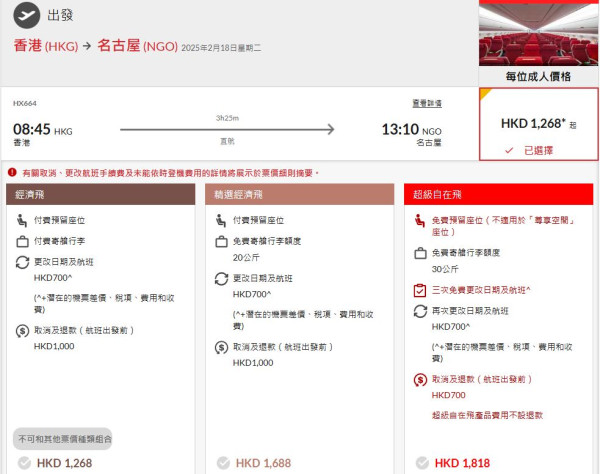Click the baggage icon in 超級自在飛 column
The image size is (600, 474).
tap(421, 254)
